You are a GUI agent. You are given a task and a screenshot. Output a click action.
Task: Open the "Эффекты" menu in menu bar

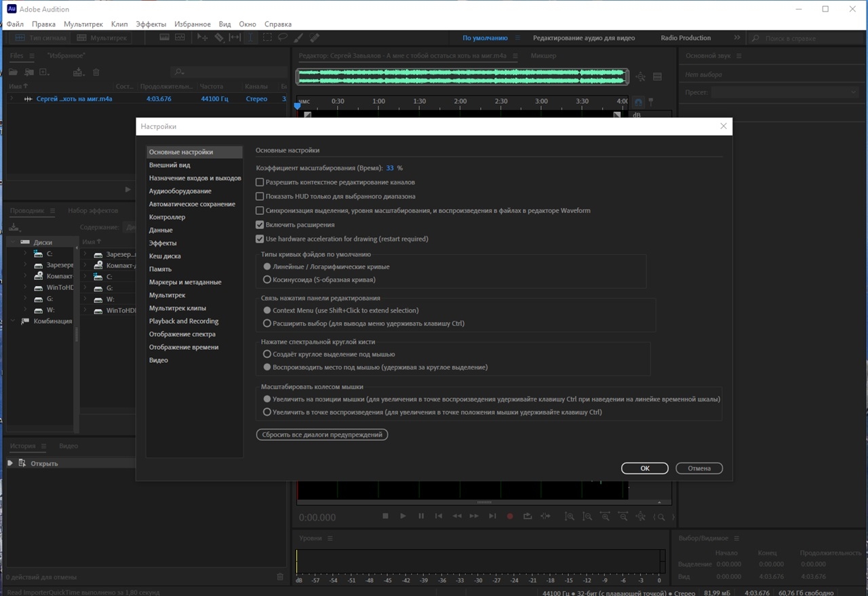[151, 24]
